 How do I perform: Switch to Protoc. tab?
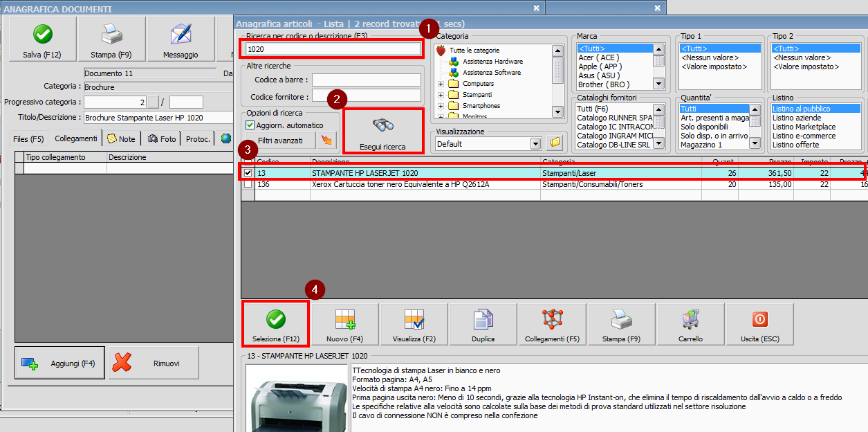pos(198,139)
